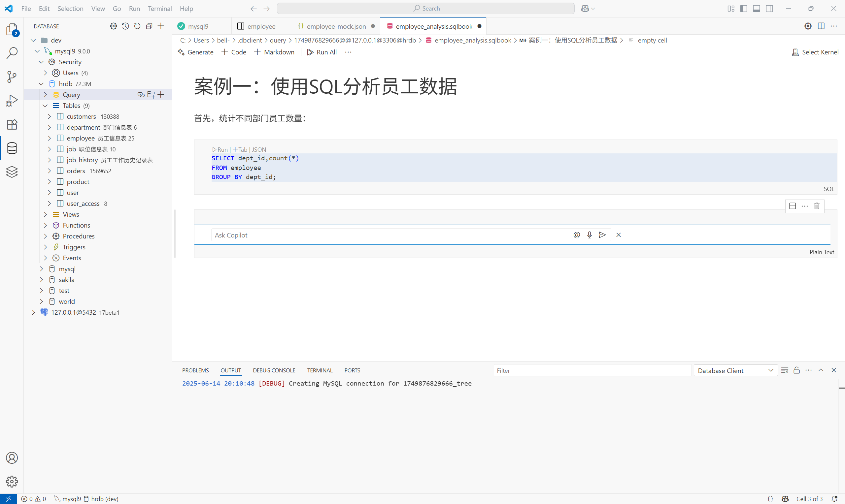The image size is (845, 504).
Task: Open the Extensions view in the activity bar
Action: [12, 124]
